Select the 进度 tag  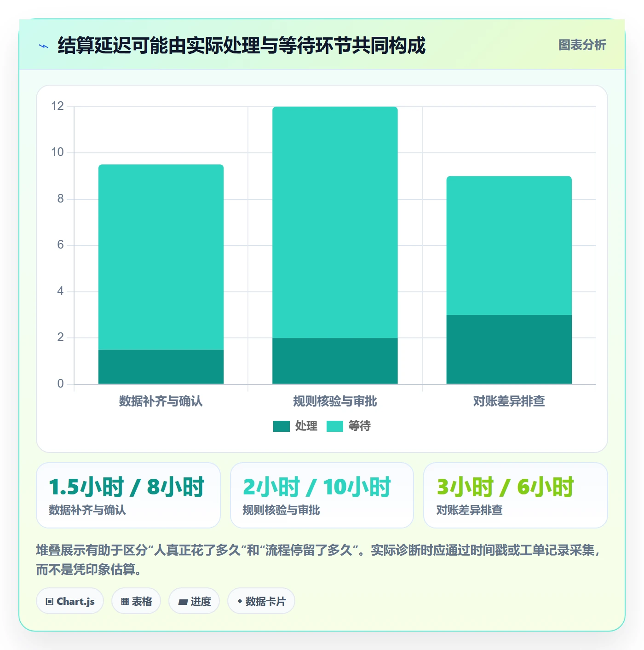194,601
